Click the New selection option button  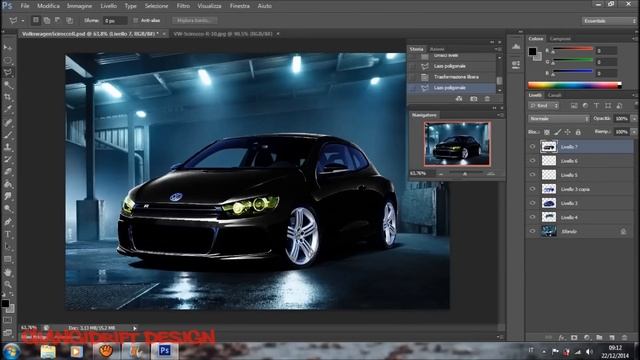[36, 20]
